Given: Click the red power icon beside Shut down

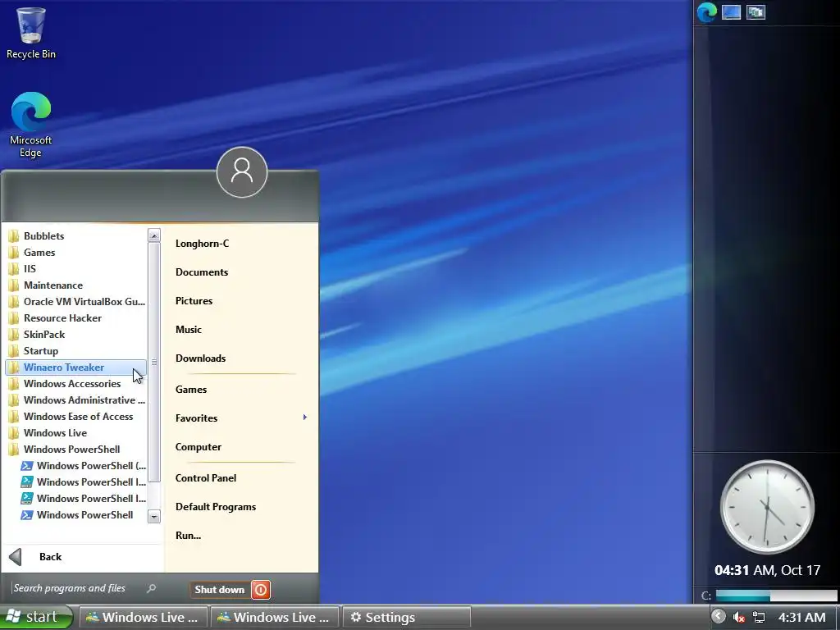Looking at the screenshot, I should click(261, 590).
